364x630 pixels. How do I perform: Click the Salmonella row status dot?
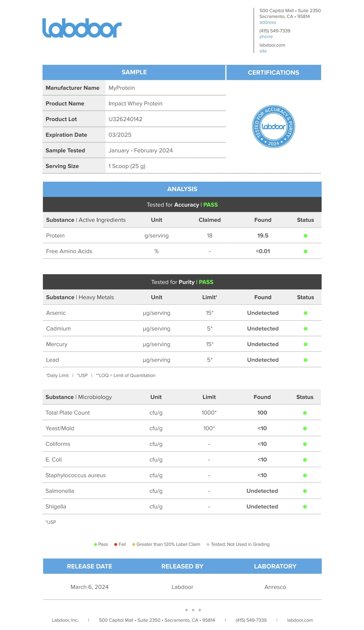coord(305,491)
